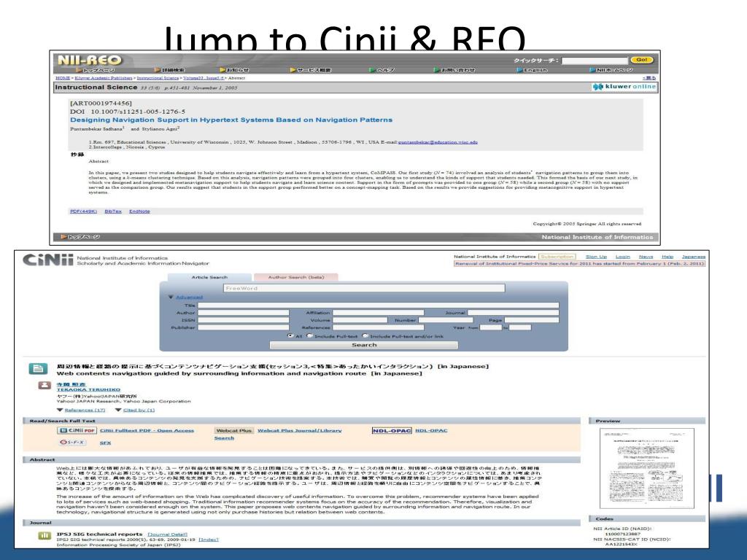Click the Subscription badge
The width and height of the screenshot is (747, 560).
[557, 257]
